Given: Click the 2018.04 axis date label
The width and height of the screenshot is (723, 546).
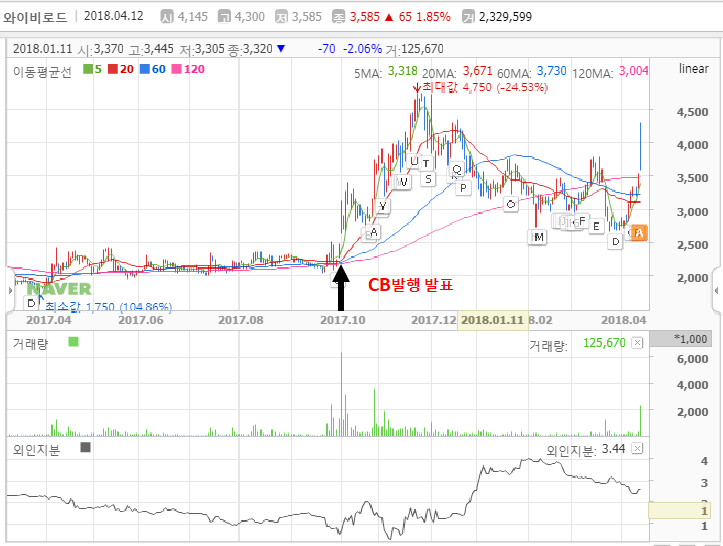Looking at the screenshot, I should tap(623, 320).
